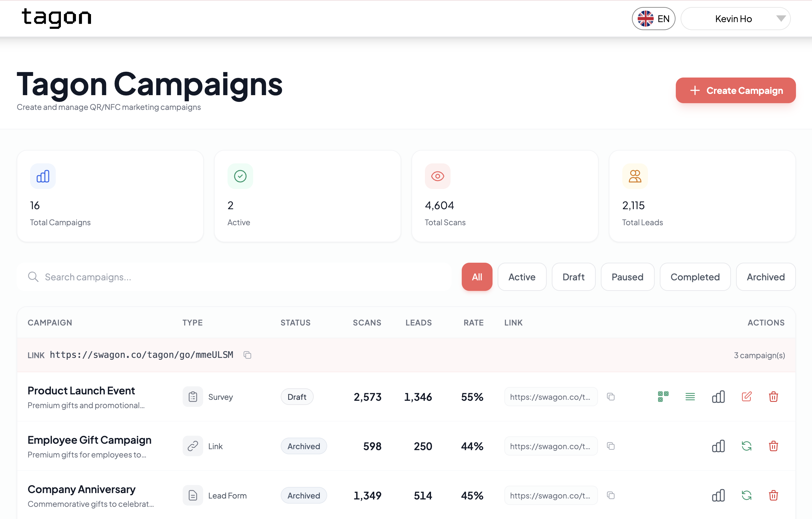Restore the archived Company Anniversary campaign

click(746, 495)
